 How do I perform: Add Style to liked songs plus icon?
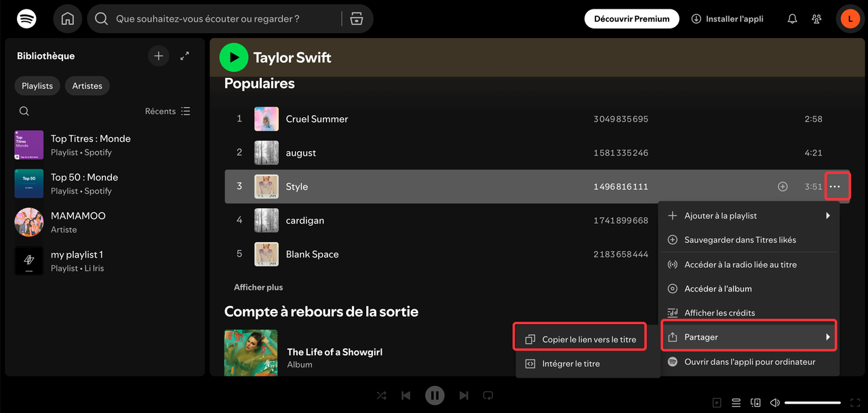pos(783,186)
